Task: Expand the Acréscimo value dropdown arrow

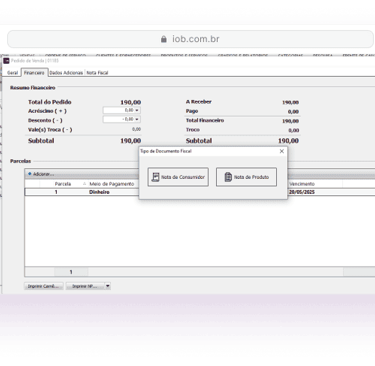Action: [137, 110]
